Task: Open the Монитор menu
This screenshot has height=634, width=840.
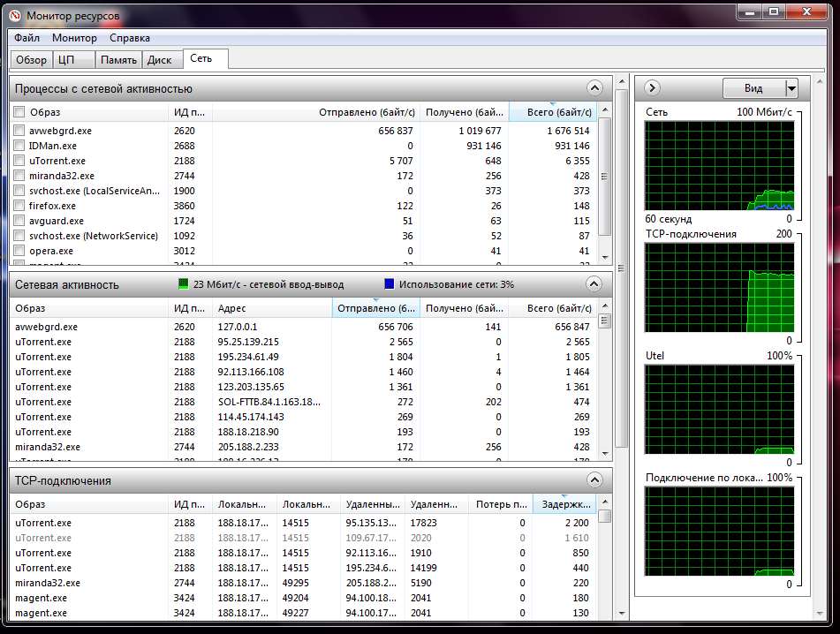Action: click(x=74, y=38)
